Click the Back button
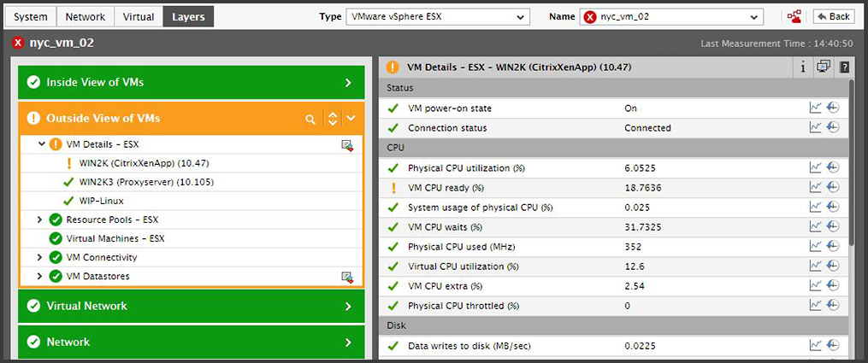Image resolution: width=868 pixels, height=363 pixels. click(x=834, y=16)
